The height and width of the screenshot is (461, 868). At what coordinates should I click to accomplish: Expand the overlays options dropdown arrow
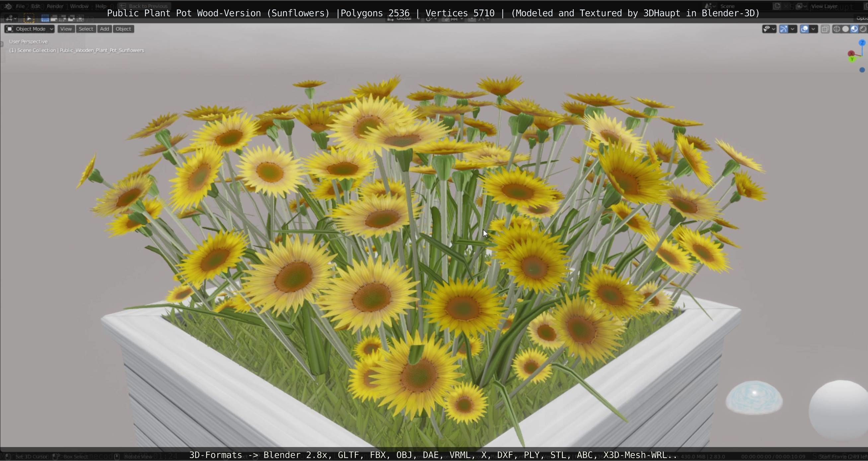pyautogui.click(x=814, y=29)
